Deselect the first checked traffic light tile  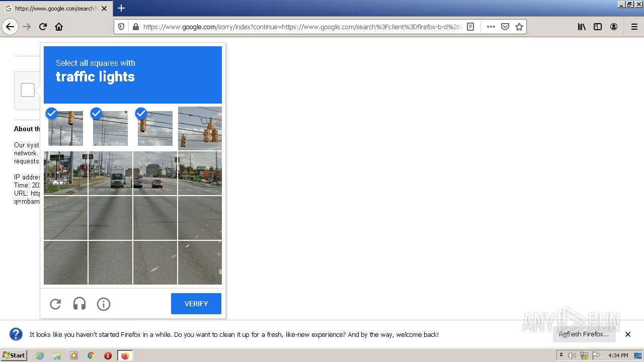(65, 128)
